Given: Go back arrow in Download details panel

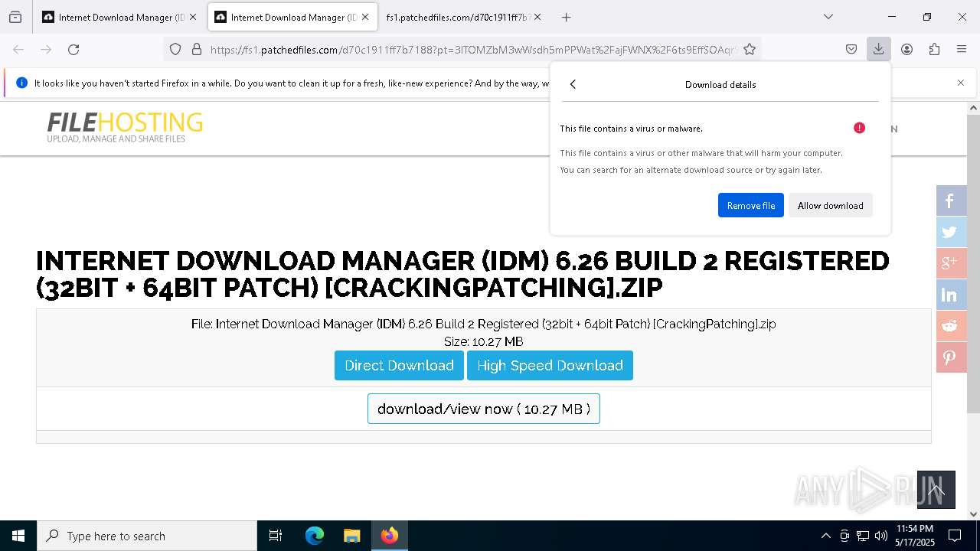Looking at the screenshot, I should click(x=573, y=84).
